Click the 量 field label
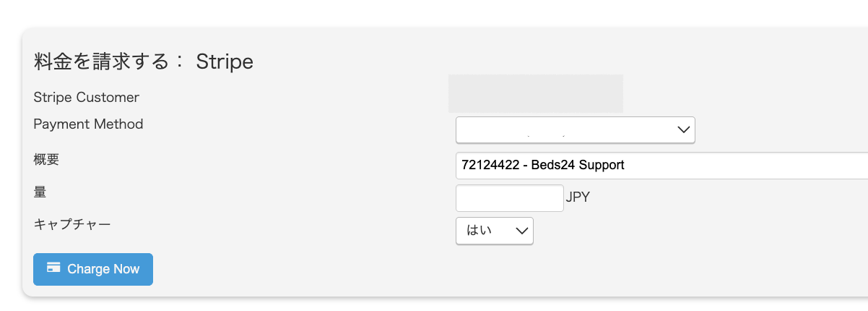 (40, 191)
